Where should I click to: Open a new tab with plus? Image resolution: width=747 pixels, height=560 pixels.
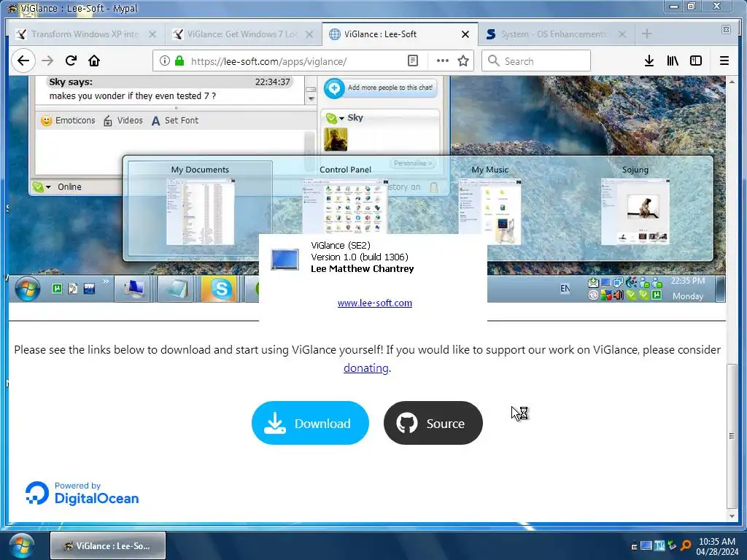pos(646,34)
